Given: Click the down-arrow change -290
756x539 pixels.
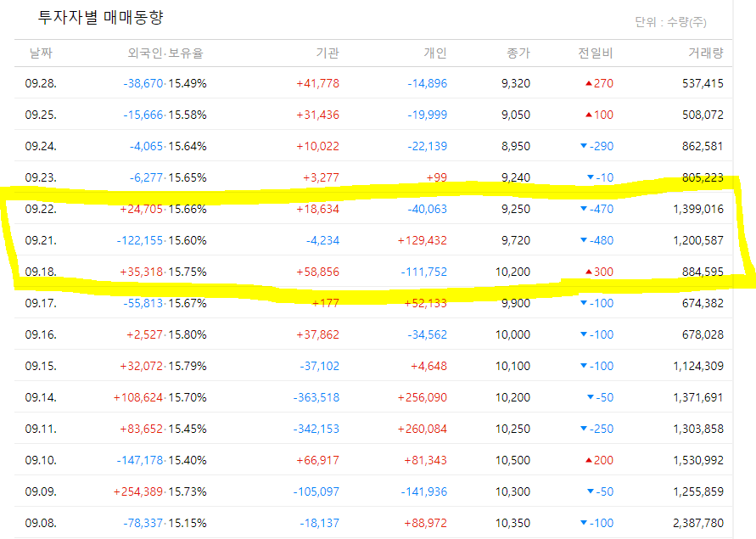Looking at the screenshot, I should click(596, 146).
